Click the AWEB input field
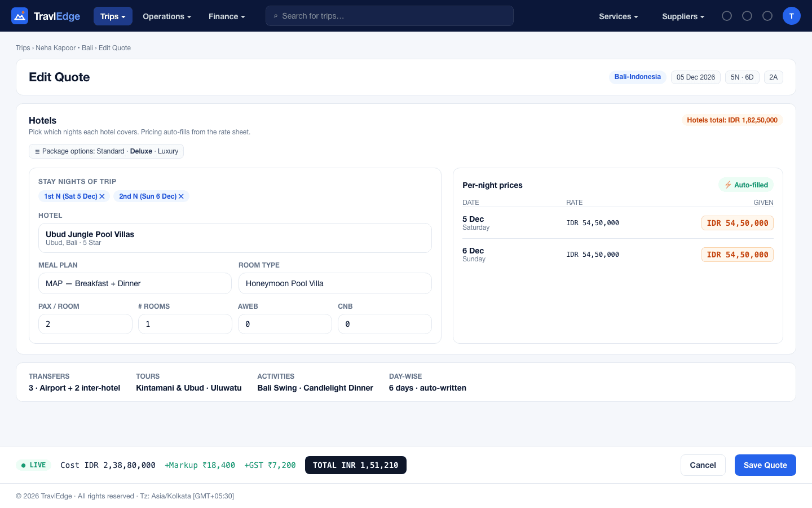 pos(285,324)
